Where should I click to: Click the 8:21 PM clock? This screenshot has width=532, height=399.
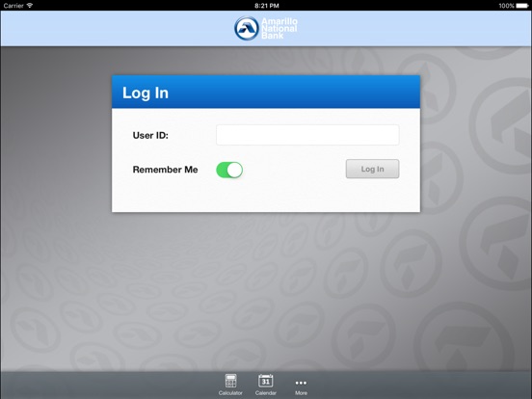267,6
